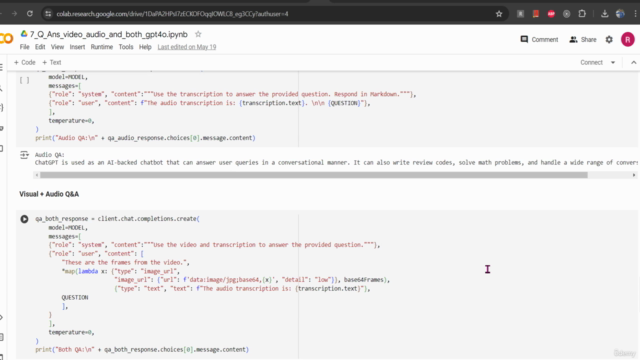The image size is (640, 360).
Task: Click the browser forward arrow
Action: [x=14, y=13]
